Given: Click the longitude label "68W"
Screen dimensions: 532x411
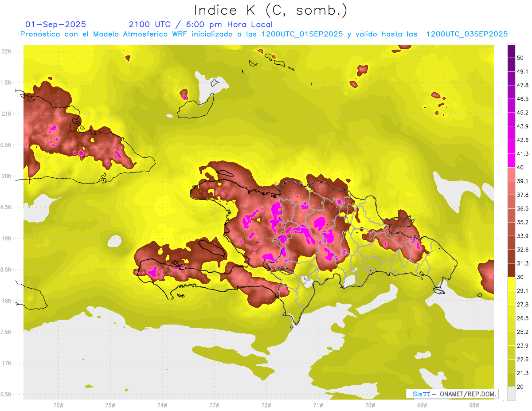Looking at the screenshot, I should point(473,405).
